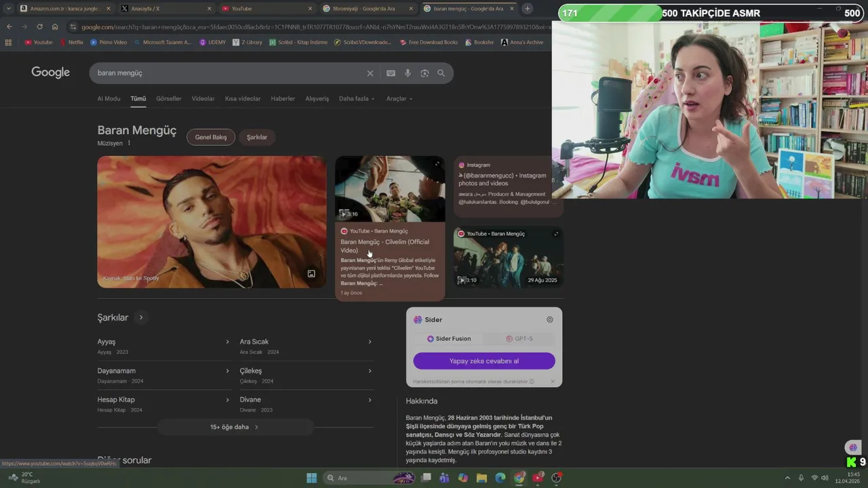This screenshot has width=868, height=488.
Task: Switch to Haberler tab
Action: [x=283, y=99]
